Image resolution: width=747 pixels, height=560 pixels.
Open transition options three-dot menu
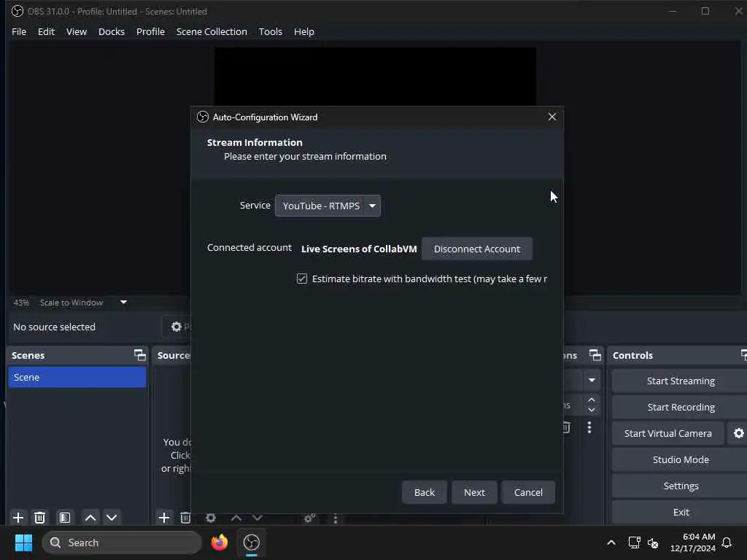point(589,427)
